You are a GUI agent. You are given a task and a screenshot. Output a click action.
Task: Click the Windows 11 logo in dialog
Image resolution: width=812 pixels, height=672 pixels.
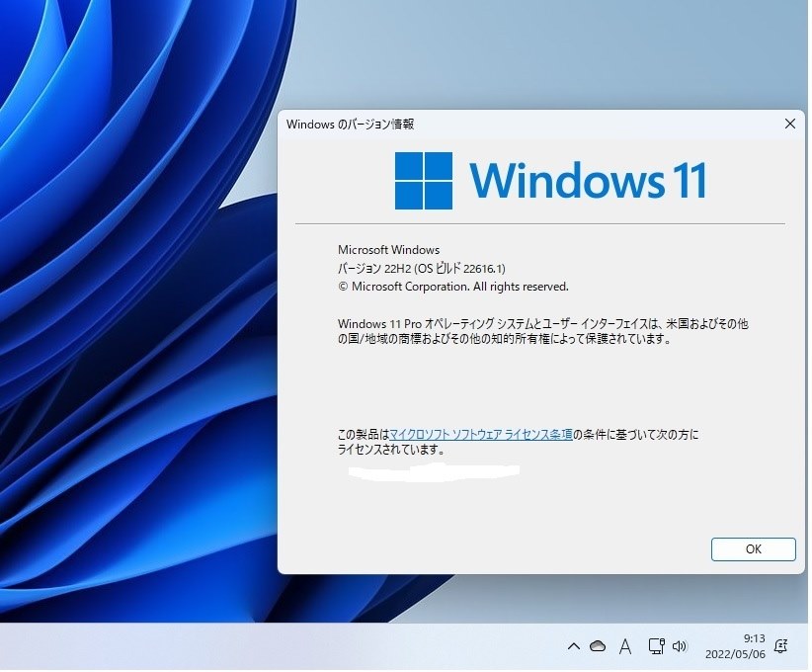(550, 180)
